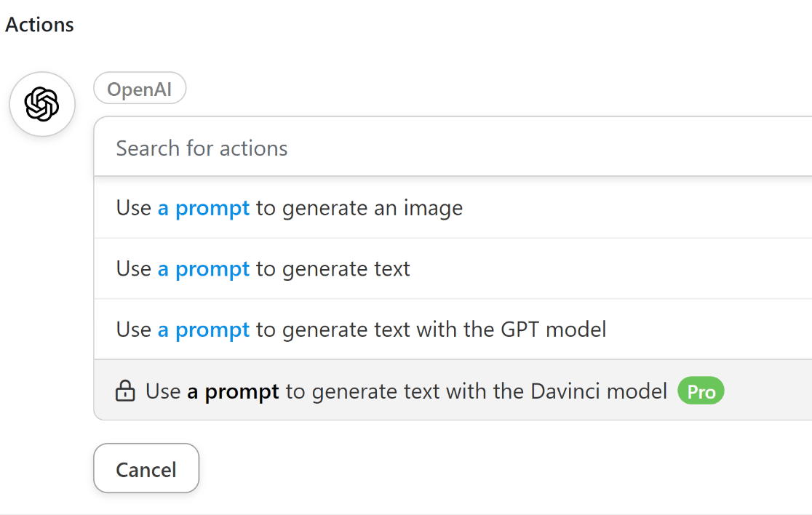Click the word 'Use' in Davinci row
Viewport: 812px width, 515px height.
pyautogui.click(x=163, y=391)
